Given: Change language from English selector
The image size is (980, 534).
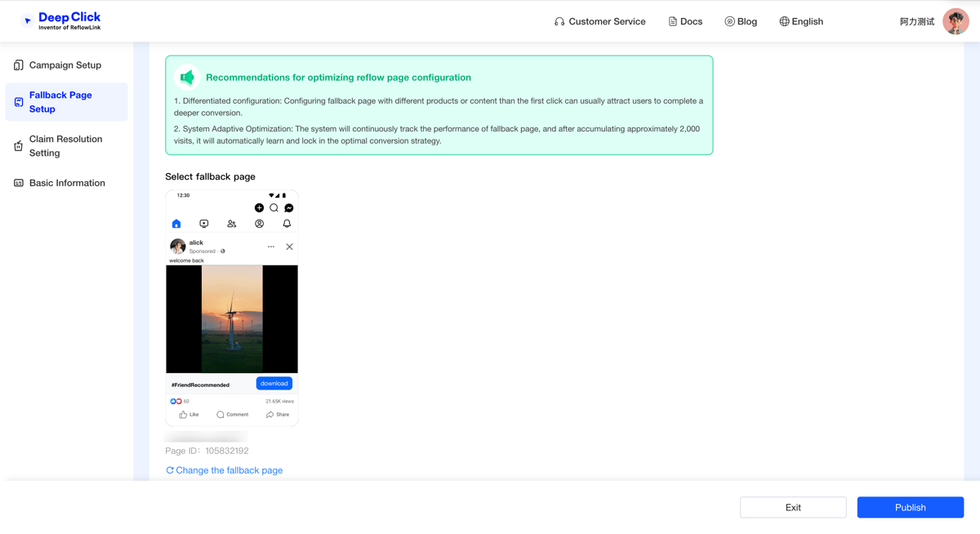Looking at the screenshot, I should click(x=801, y=21).
